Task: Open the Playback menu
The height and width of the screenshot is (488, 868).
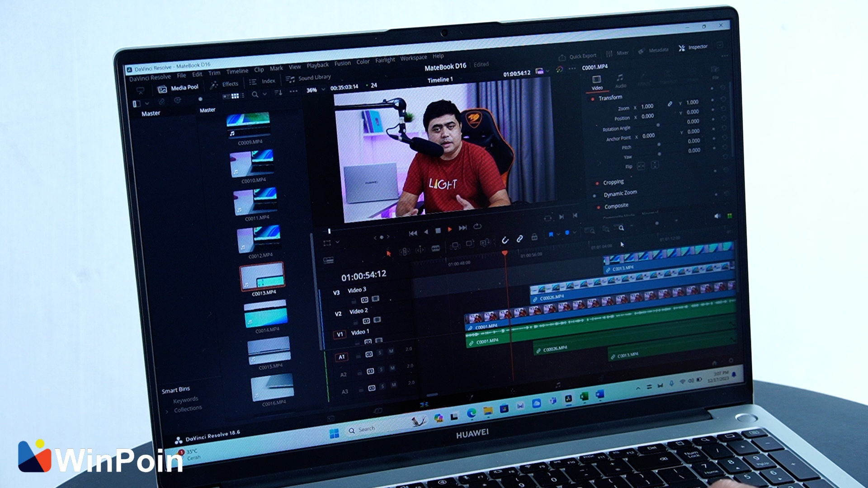Action: (x=318, y=65)
